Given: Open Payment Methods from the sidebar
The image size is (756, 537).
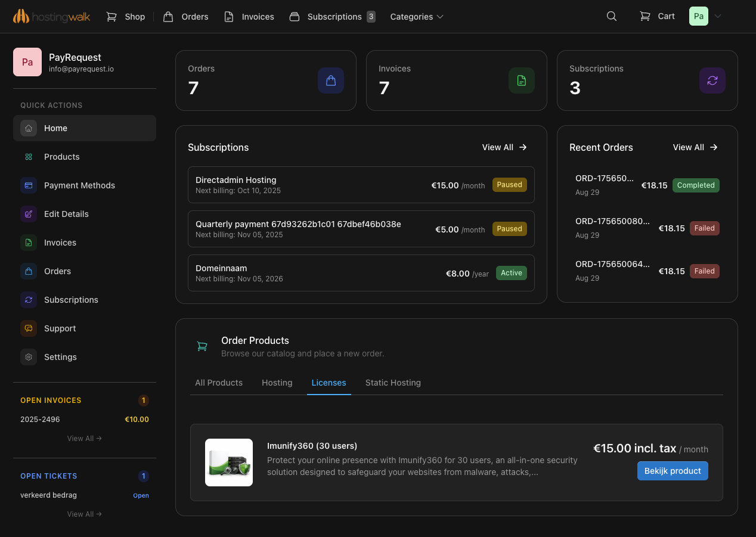Looking at the screenshot, I should pyautogui.click(x=79, y=185).
